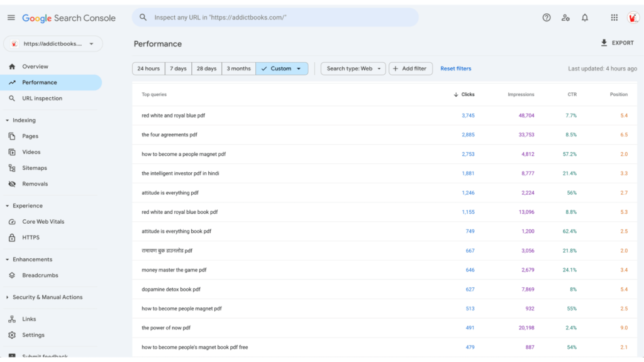
Task: Click the Settings gear icon
Action: (12, 336)
